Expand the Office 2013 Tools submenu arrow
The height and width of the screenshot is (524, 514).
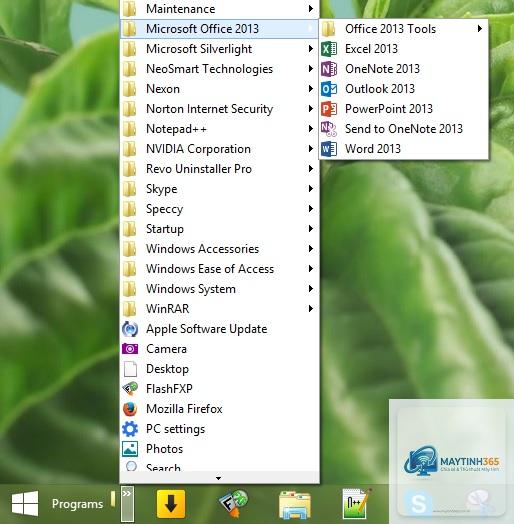[480, 29]
